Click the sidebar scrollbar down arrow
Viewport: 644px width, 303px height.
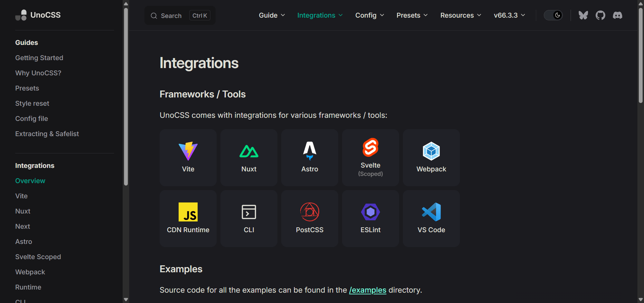[x=126, y=300]
